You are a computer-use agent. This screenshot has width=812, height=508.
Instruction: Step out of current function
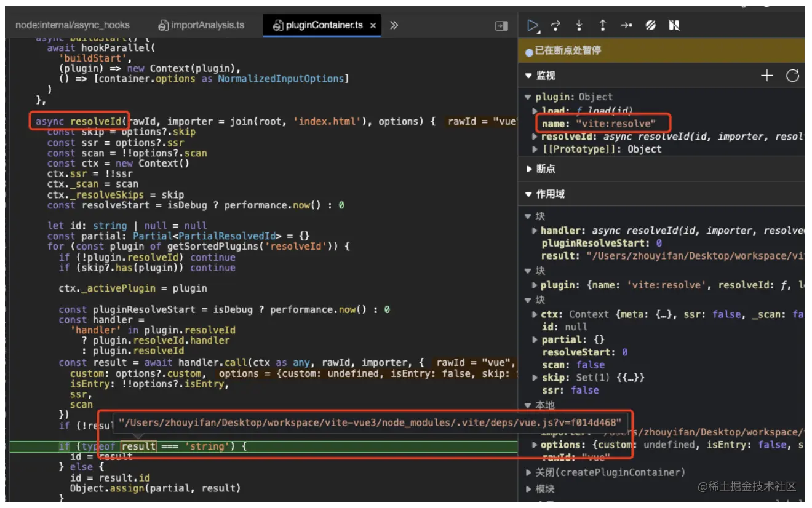pos(603,25)
